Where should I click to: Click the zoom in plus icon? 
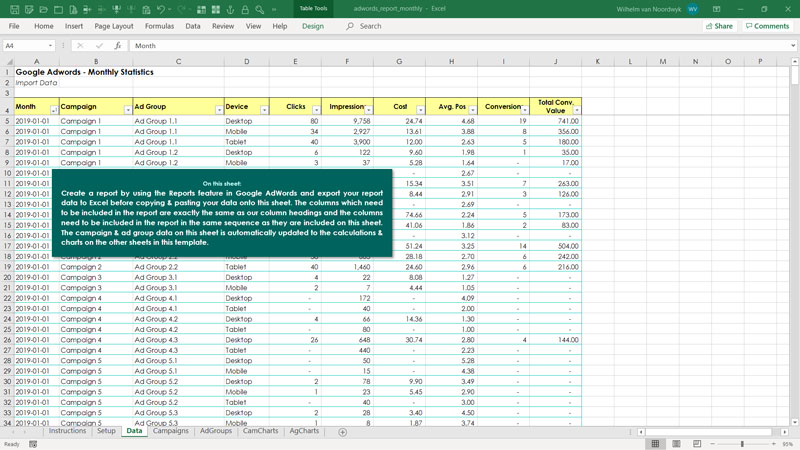click(x=773, y=444)
